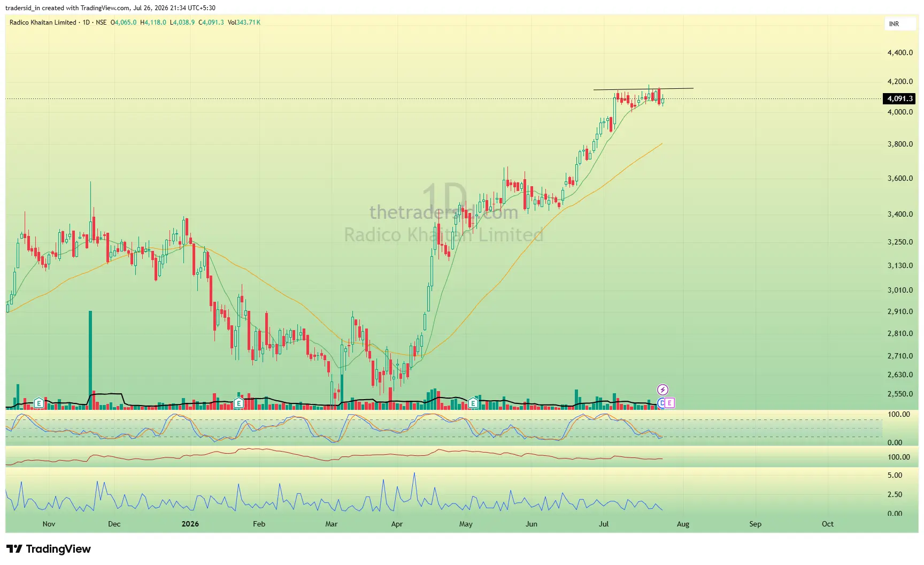This screenshot has width=924, height=565.
Task: Click the 3,250.0 price axis label
Action: pyautogui.click(x=900, y=242)
